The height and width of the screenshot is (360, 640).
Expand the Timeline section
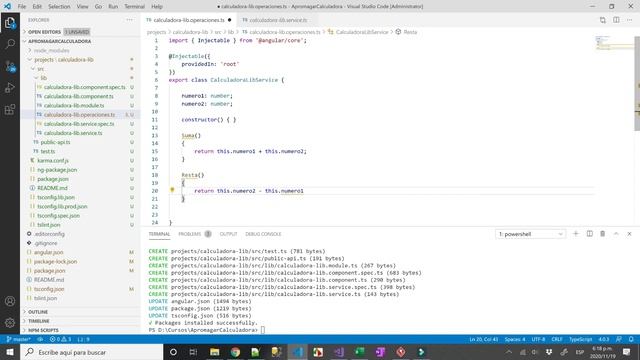[x=81, y=321]
